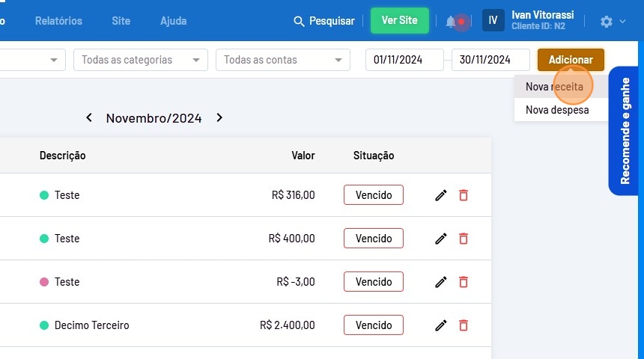Expand the Todas as categorias dropdown
644x359 pixels.
(141, 60)
